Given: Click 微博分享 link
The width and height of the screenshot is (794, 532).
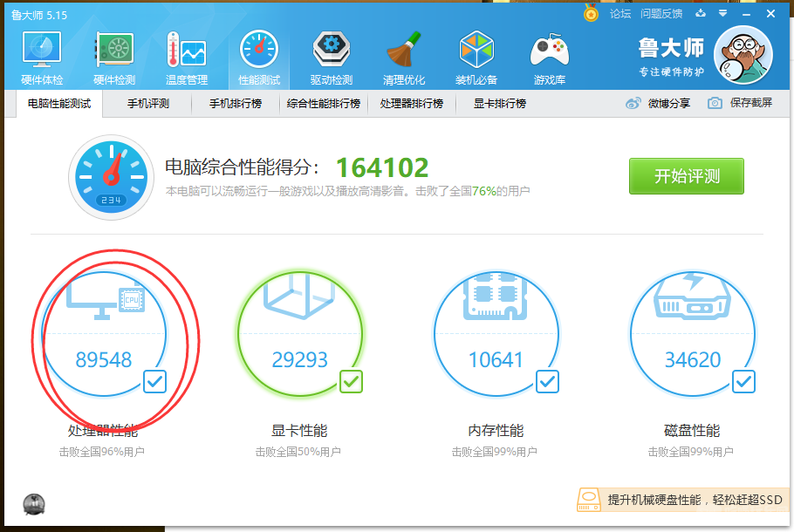Looking at the screenshot, I should 669,103.
